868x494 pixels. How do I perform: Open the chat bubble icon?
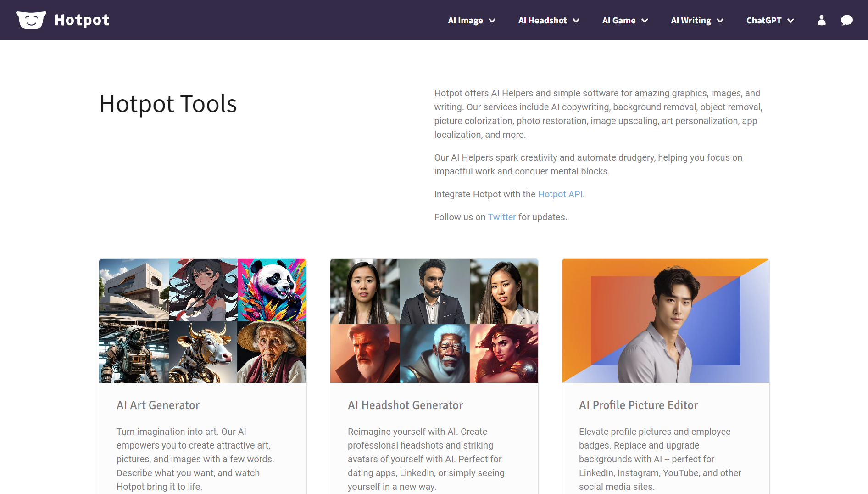click(847, 20)
